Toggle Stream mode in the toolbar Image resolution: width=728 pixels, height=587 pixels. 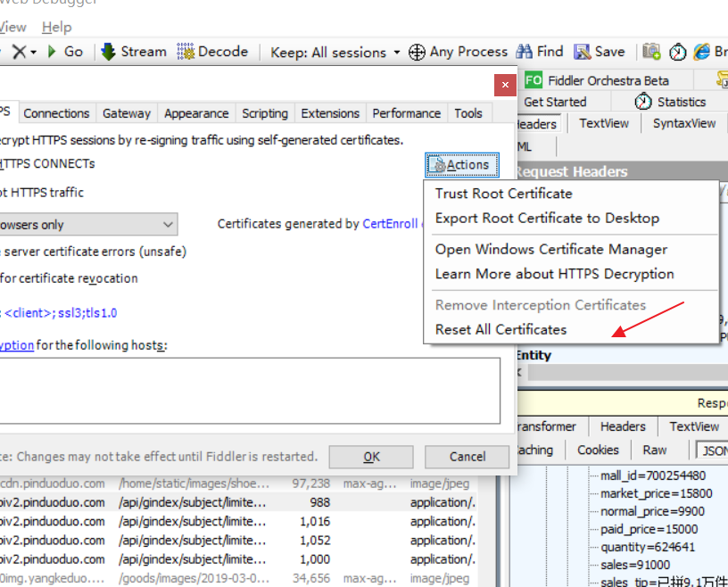click(134, 52)
